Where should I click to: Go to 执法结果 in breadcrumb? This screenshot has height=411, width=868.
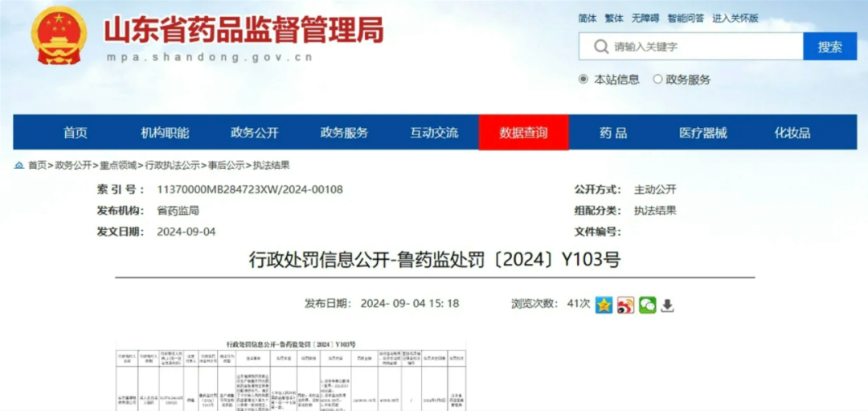point(272,166)
